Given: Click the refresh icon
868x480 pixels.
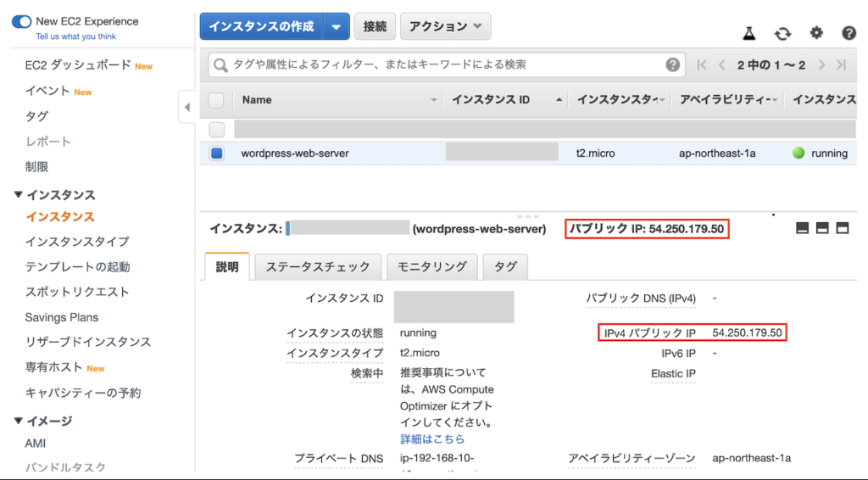Looking at the screenshot, I should (x=782, y=33).
